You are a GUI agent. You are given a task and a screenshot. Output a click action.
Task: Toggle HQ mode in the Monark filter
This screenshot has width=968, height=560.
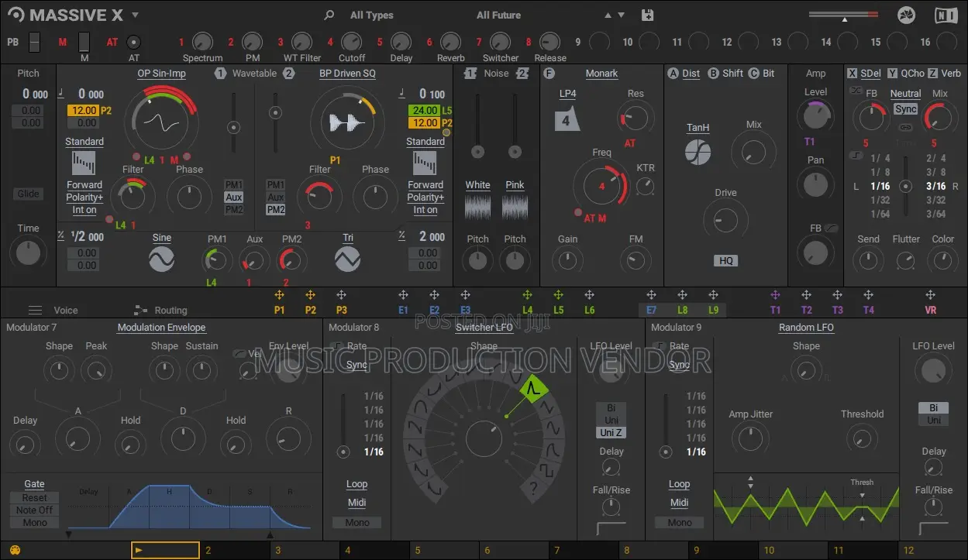[x=725, y=260]
